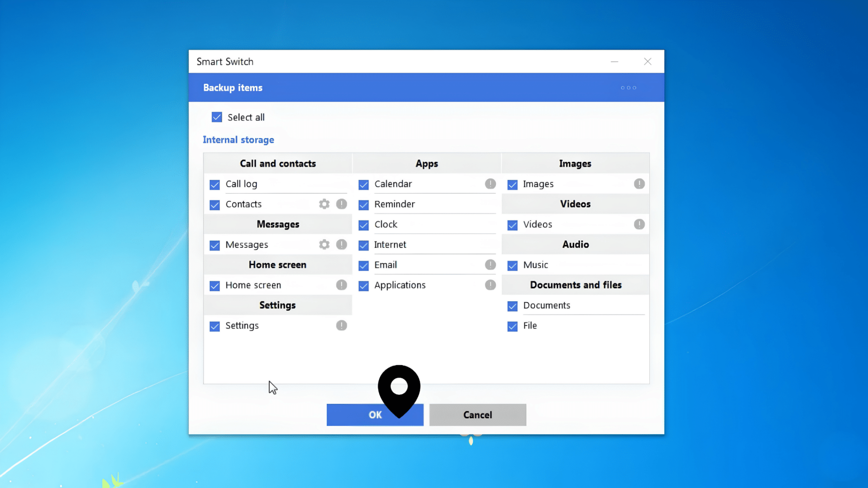Screen dimensions: 868x488
Task: Uncheck the Calendar checkbox
Action: (x=364, y=185)
